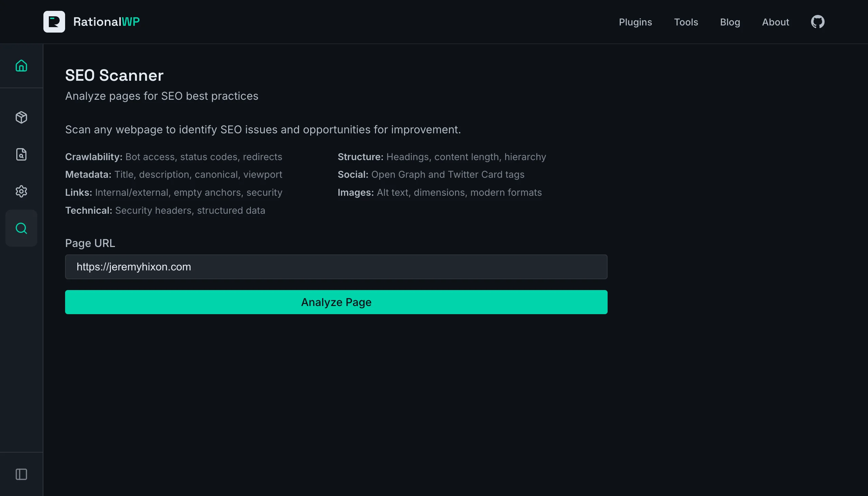Click the SEO Scanner page heading

click(x=114, y=75)
